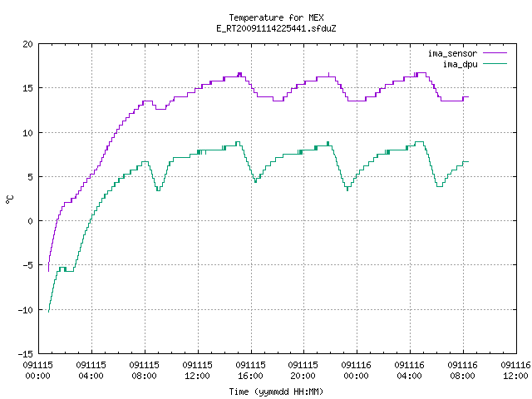
Task: Click the 'ima_sensor' legend label
Action: tap(452, 53)
